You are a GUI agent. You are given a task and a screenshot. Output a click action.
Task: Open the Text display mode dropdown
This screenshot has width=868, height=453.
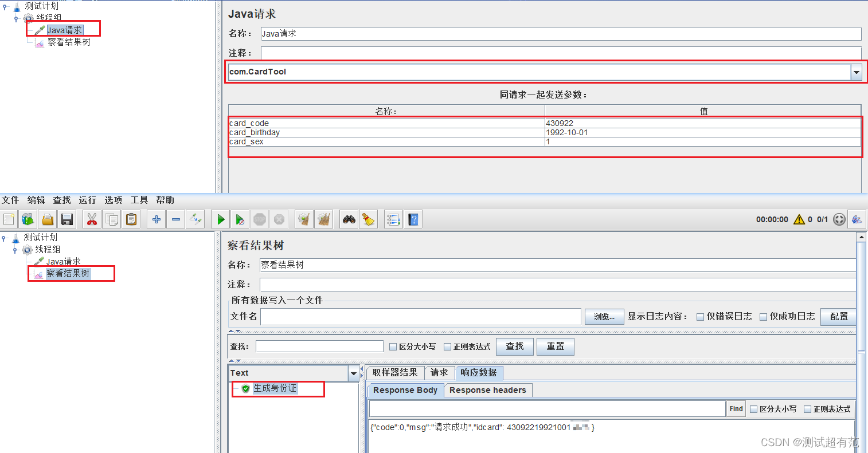354,373
